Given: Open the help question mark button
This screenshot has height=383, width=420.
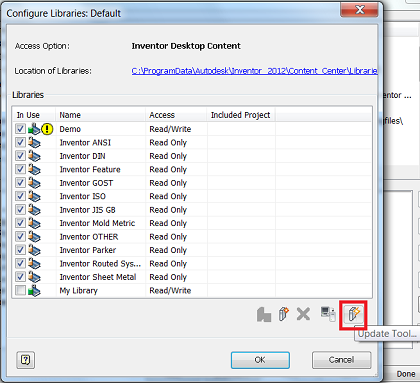Looking at the screenshot, I should (x=26, y=360).
